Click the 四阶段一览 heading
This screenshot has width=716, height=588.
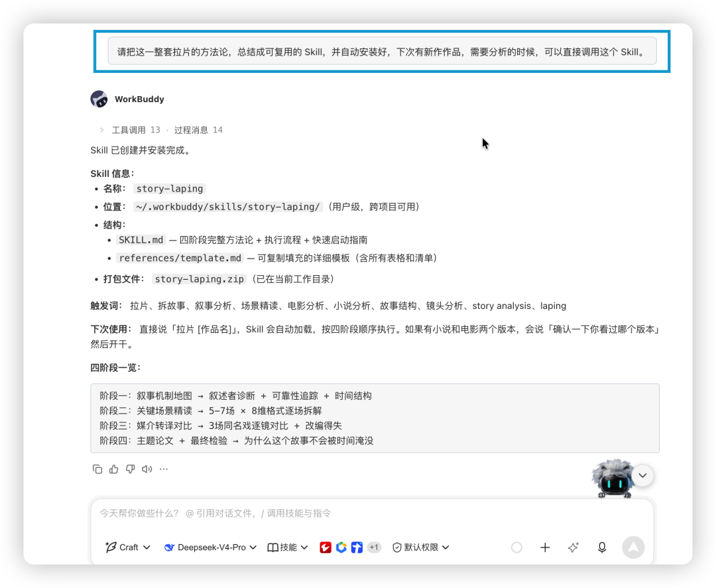click(115, 367)
